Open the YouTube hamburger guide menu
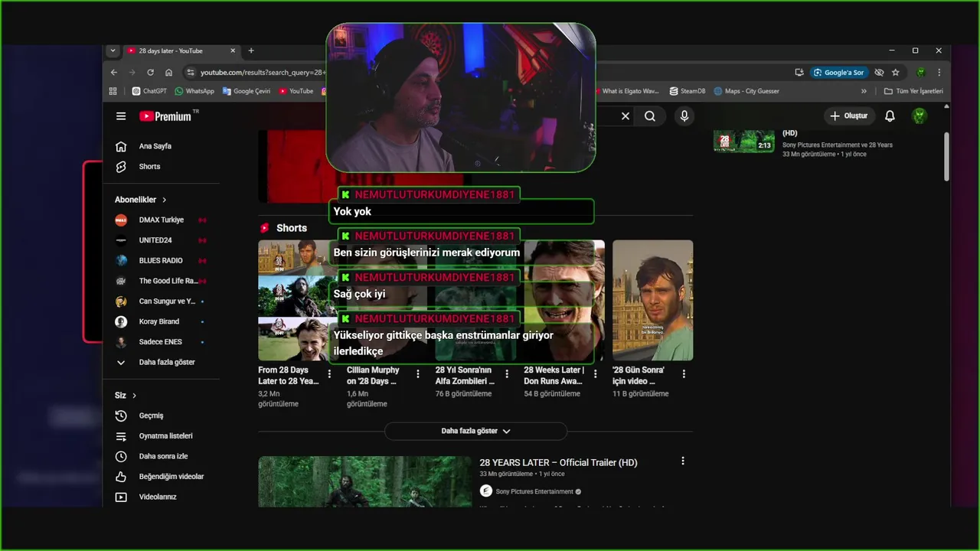 pos(121,116)
